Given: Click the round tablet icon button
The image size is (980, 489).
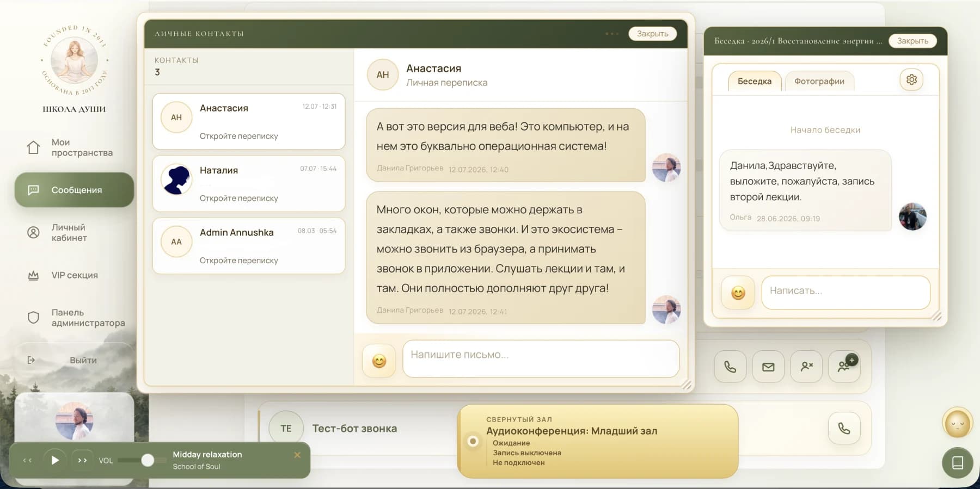Looking at the screenshot, I should [958, 462].
